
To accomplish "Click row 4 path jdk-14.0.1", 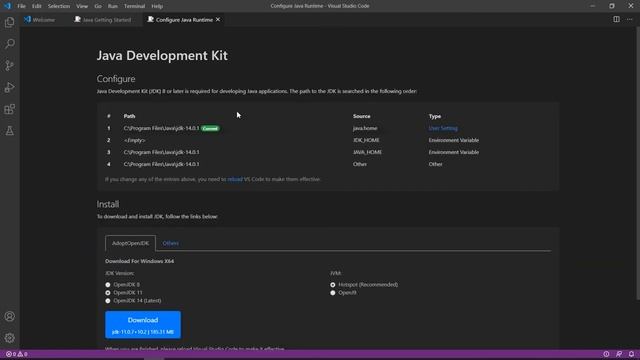I will (x=162, y=164).
